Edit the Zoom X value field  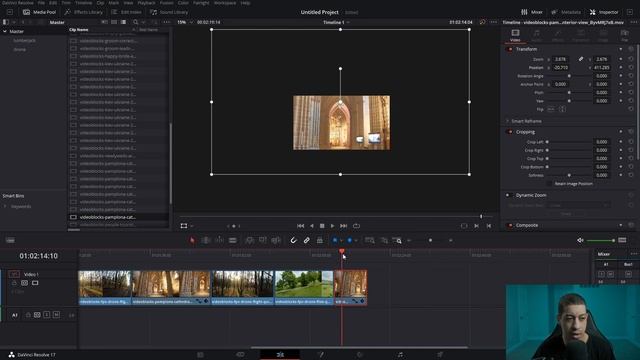click(x=560, y=59)
